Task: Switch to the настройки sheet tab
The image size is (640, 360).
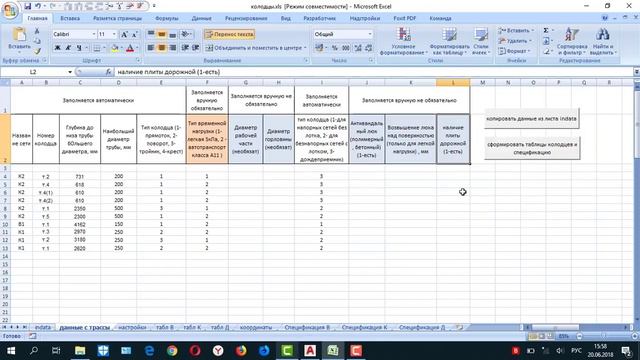Action: pos(132,327)
